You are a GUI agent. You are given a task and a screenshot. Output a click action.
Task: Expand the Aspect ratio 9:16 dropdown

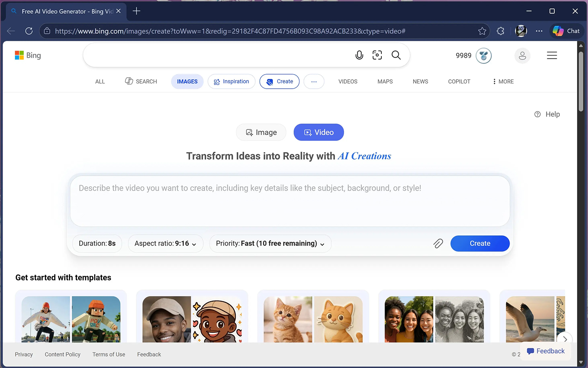tap(165, 244)
